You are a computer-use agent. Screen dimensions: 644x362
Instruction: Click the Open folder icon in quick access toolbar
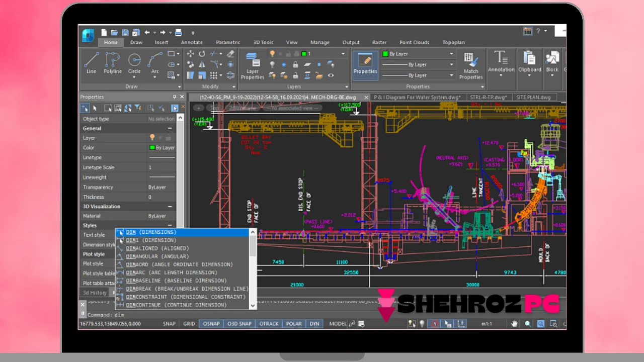(115, 32)
